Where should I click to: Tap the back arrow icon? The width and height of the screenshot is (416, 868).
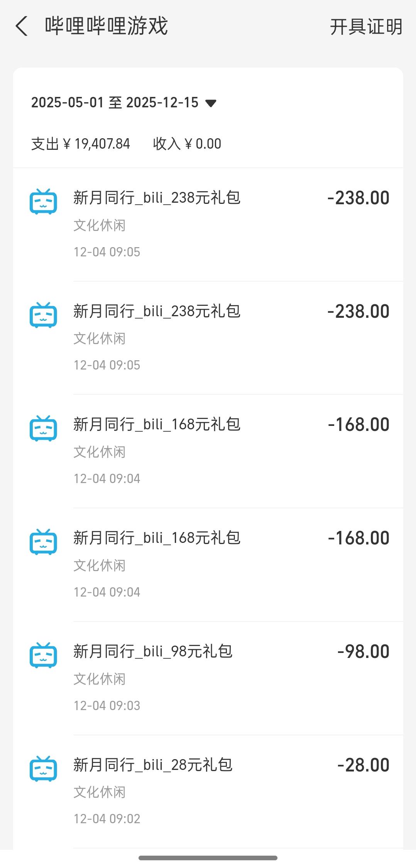coord(22,26)
